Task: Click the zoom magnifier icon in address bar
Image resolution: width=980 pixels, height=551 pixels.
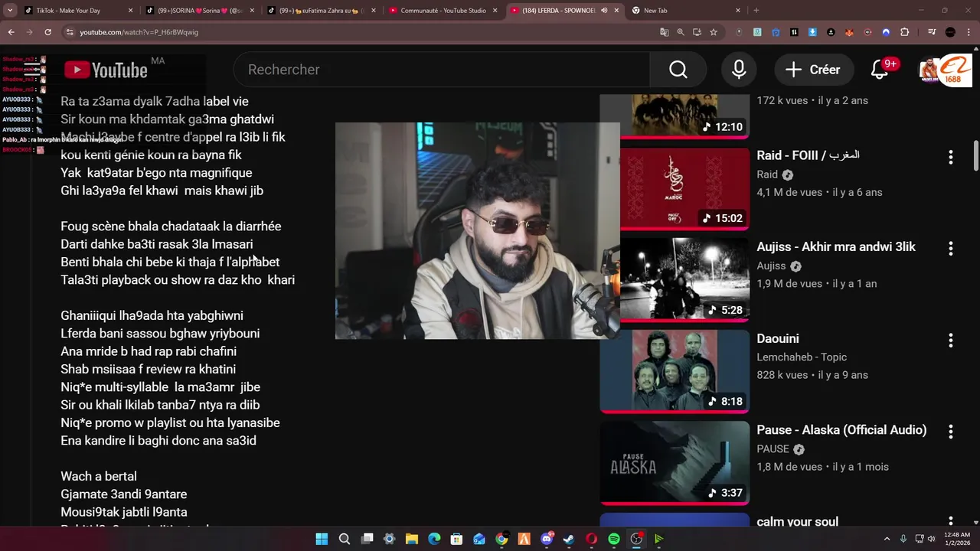Action: coord(681,32)
